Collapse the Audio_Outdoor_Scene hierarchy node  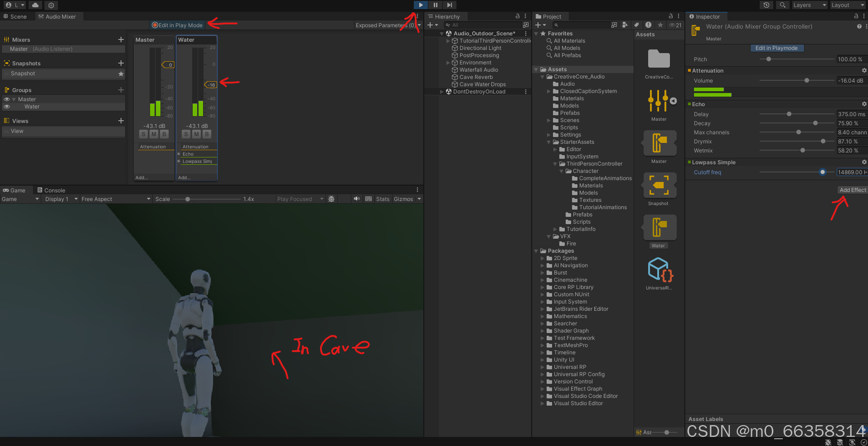(x=442, y=34)
